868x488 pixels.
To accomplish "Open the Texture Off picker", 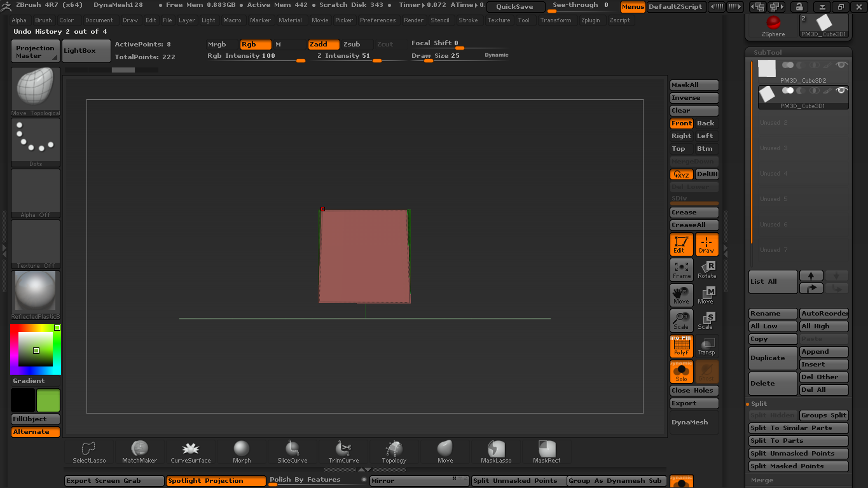I will point(36,244).
